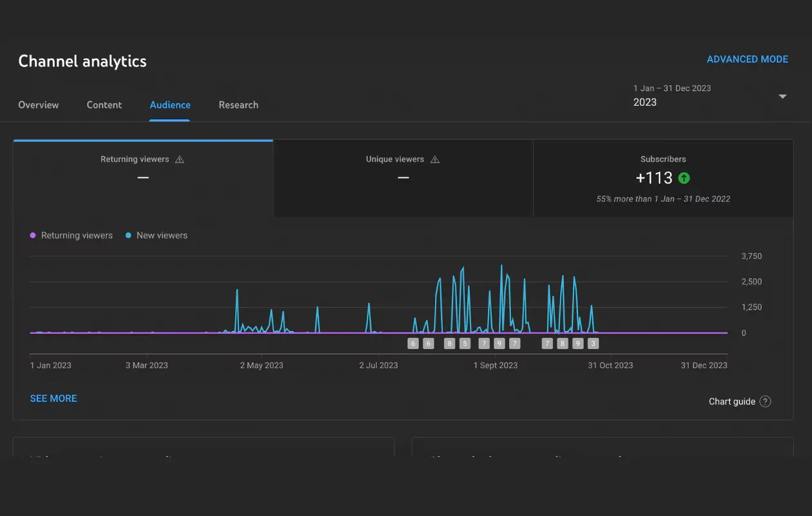Click the Channel analytics heading
812x516 pixels.
point(82,61)
